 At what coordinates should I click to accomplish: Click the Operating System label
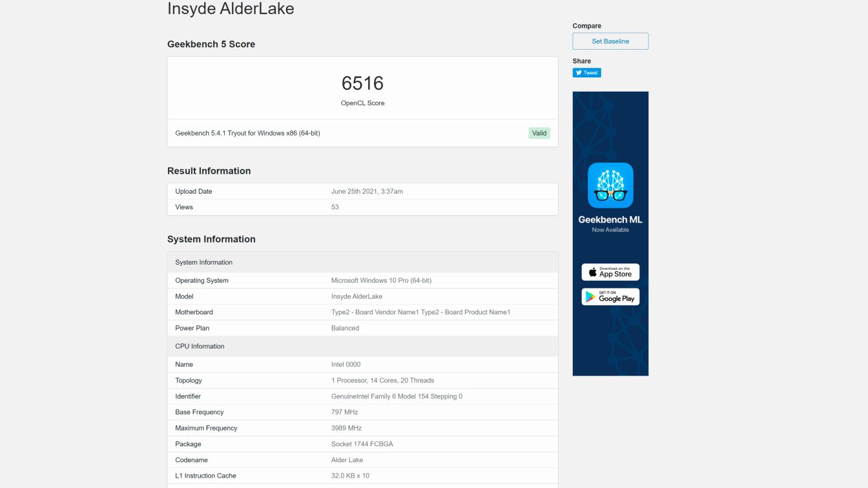(201, 281)
